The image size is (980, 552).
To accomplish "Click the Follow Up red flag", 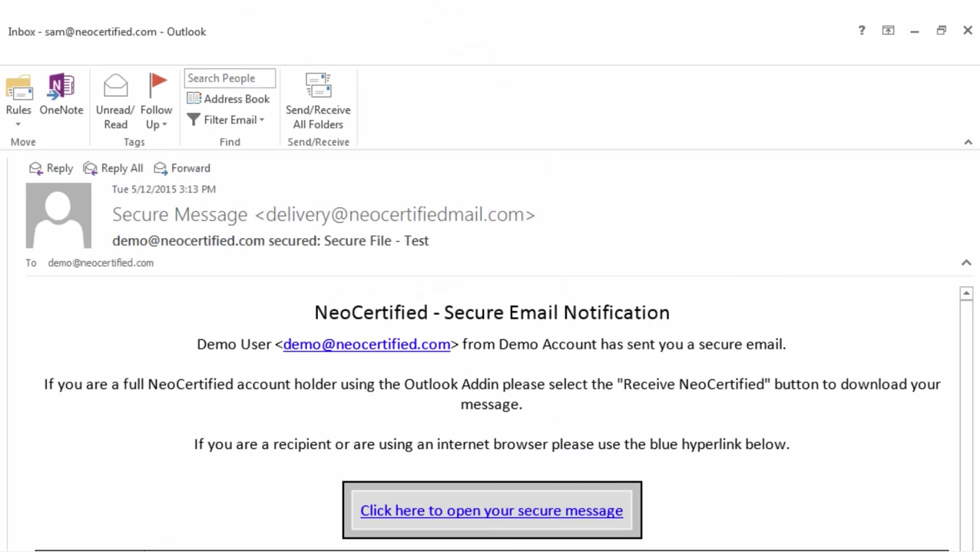I will click(157, 85).
